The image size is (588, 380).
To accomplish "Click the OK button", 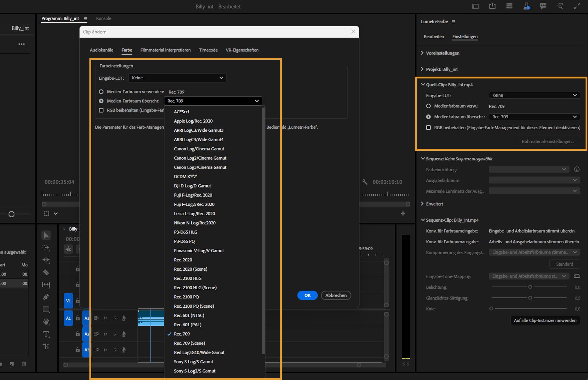I will point(307,295).
